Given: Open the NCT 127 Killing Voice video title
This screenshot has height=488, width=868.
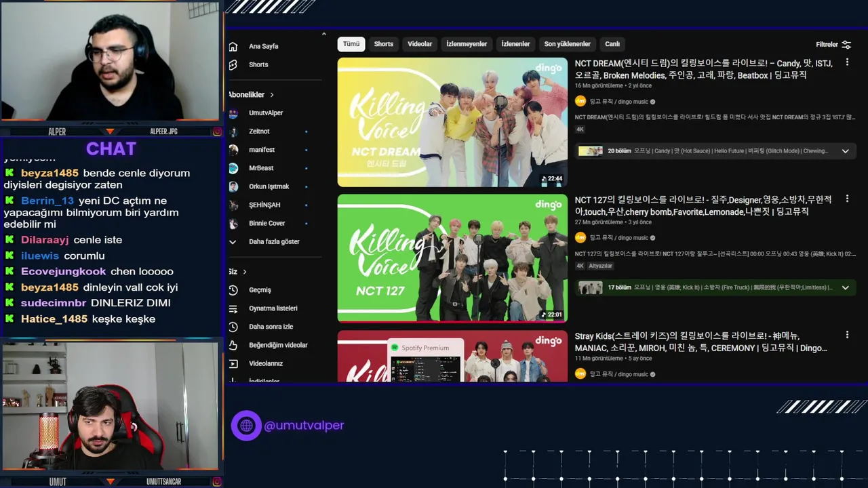Looking at the screenshot, I should (703, 206).
